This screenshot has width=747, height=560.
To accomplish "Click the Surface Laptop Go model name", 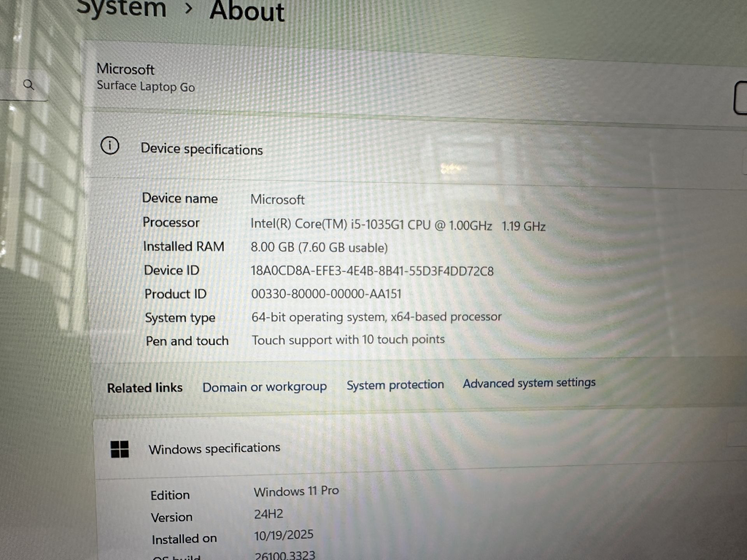I will point(146,86).
